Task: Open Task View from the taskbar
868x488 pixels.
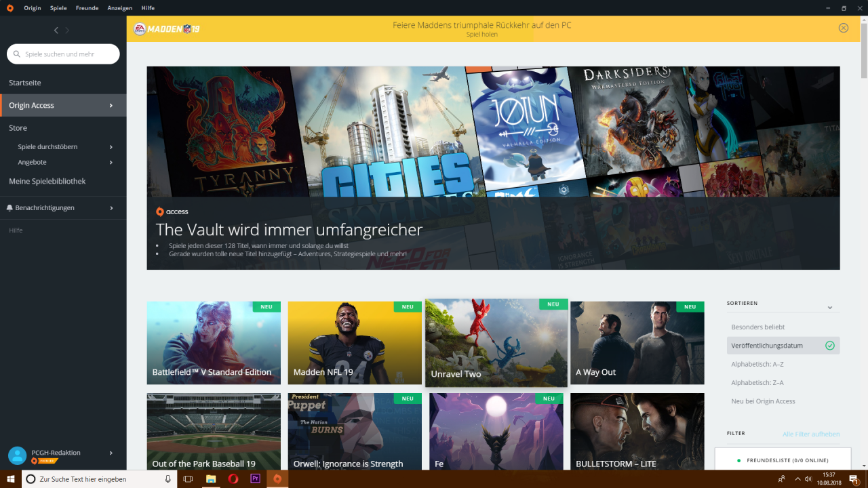Action: click(x=188, y=479)
